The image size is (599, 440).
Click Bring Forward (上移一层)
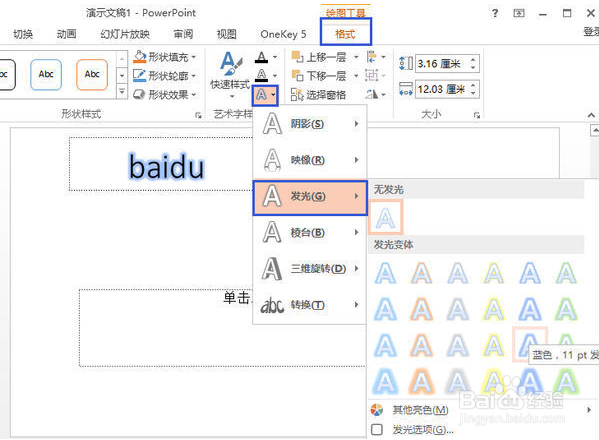pyautogui.click(x=319, y=57)
